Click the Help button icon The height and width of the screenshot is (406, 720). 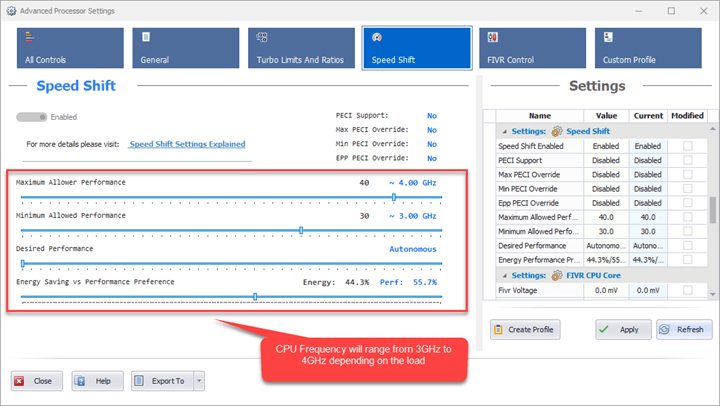point(80,381)
